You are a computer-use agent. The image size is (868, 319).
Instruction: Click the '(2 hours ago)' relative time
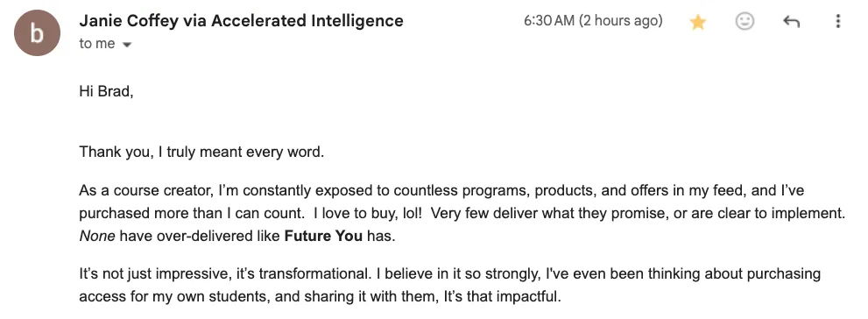(x=620, y=21)
